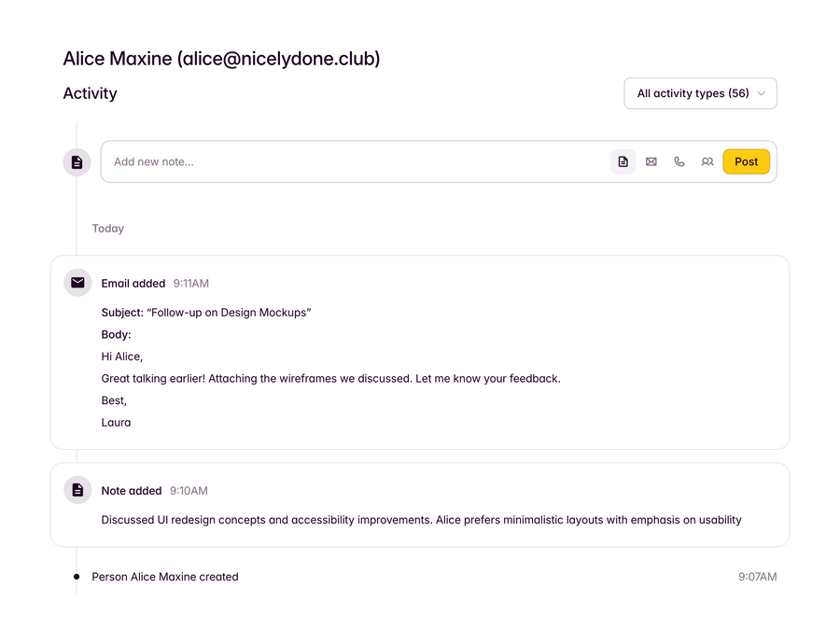Select the note type icon in composer
840x644 pixels.
pyautogui.click(x=623, y=161)
